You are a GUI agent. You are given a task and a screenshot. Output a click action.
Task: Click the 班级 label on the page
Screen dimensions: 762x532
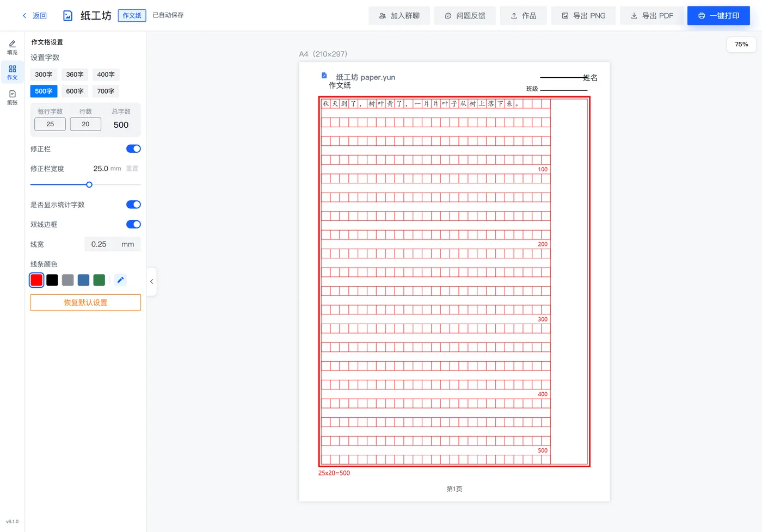pos(532,89)
